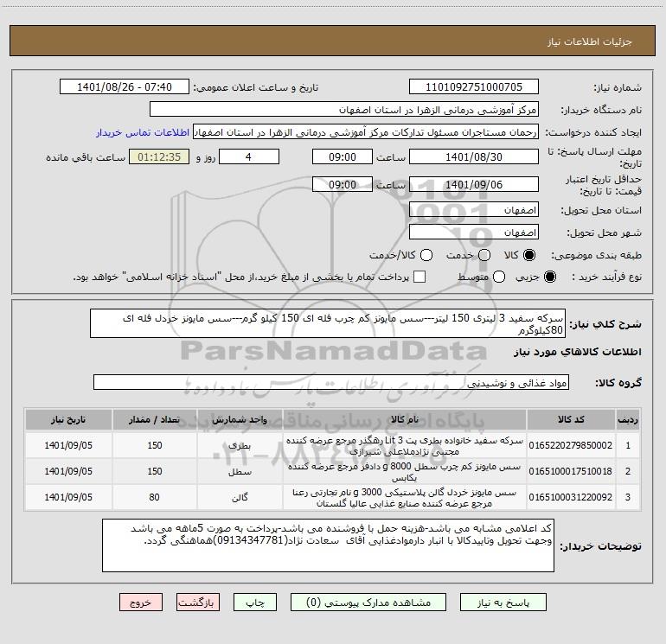Select the کالا radio button
The image size is (666, 644).
click(529, 255)
